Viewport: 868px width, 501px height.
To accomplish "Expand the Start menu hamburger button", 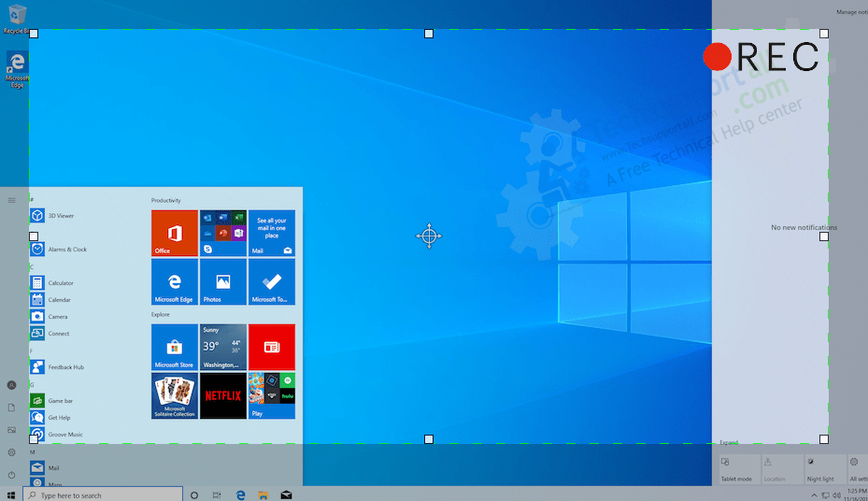I will pos(11,200).
